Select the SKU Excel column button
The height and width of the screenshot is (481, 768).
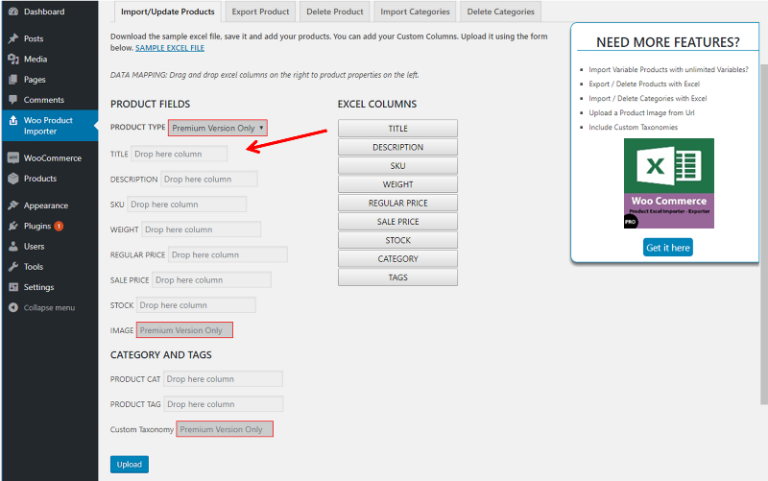click(x=398, y=166)
